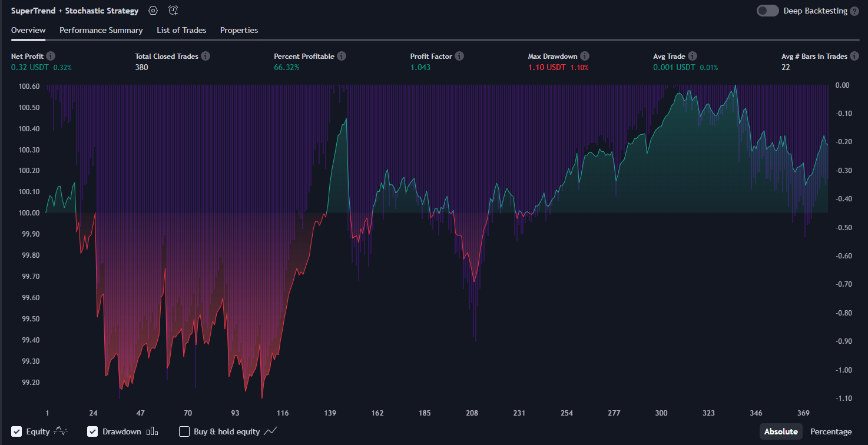
Task: Click the SuperTrend + Stochastic Strategy title
Action: (x=75, y=11)
